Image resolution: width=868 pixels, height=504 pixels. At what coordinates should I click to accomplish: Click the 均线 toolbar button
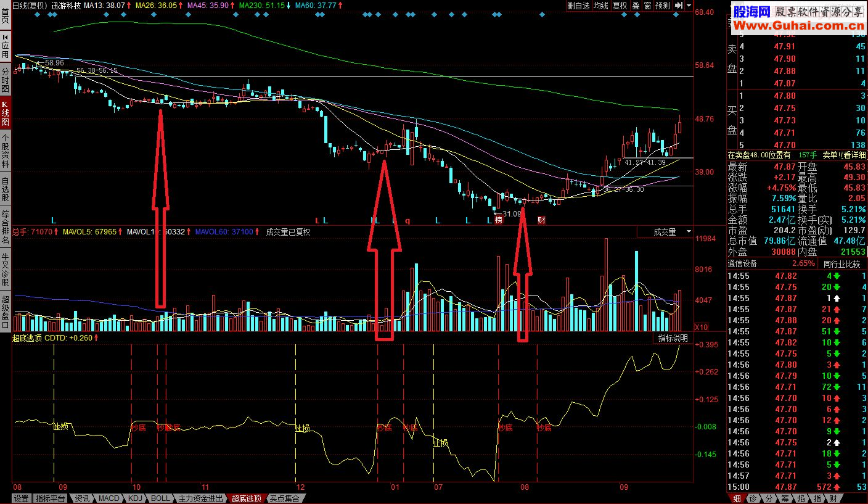[601, 6]
